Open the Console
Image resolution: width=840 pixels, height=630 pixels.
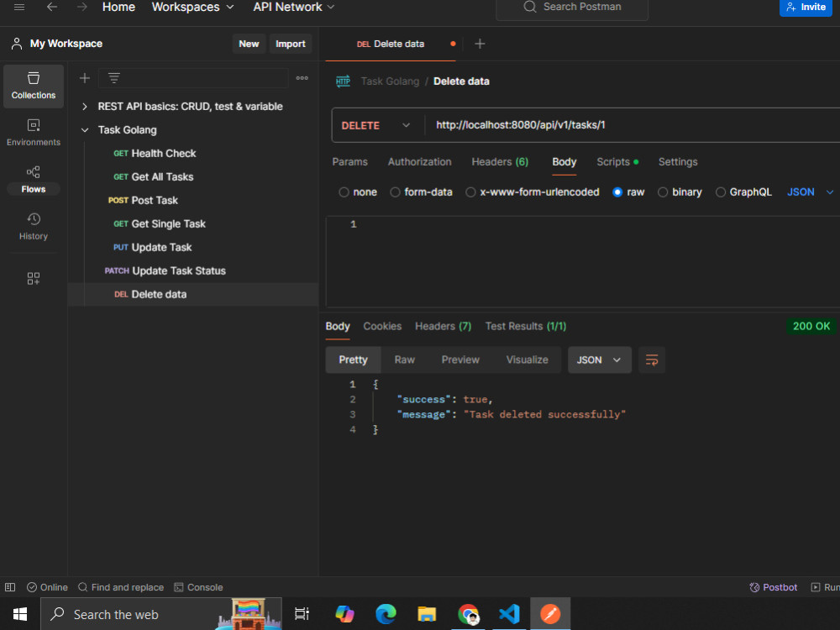point(198,588)
